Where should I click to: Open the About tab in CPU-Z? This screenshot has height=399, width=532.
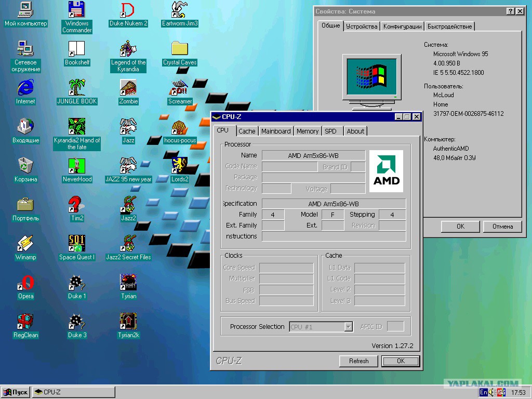[355, 131]
